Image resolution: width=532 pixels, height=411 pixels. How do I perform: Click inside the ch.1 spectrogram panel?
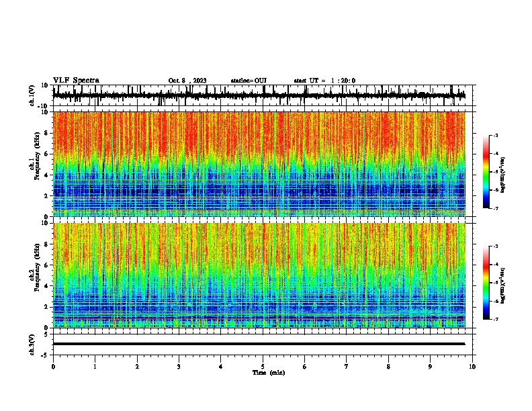(259, 164)
